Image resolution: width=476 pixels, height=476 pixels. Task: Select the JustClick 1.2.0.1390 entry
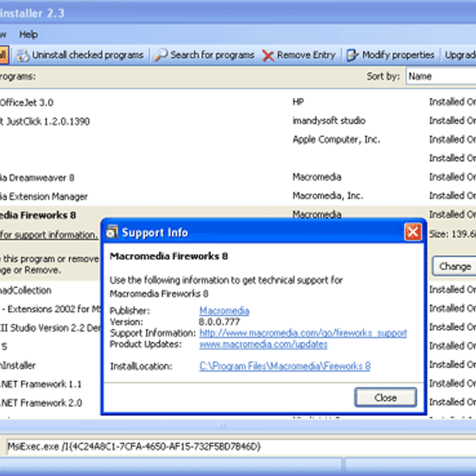click(x=46, y=121)
